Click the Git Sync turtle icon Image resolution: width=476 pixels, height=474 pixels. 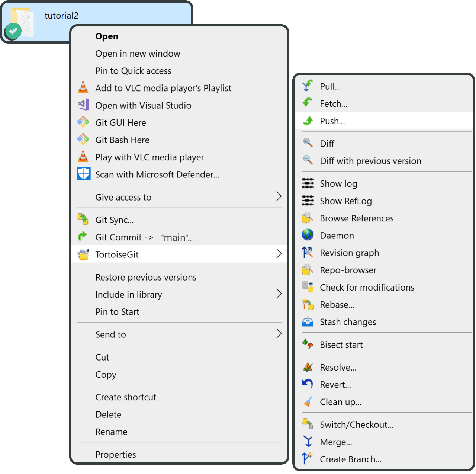click(x=83, y=219)
